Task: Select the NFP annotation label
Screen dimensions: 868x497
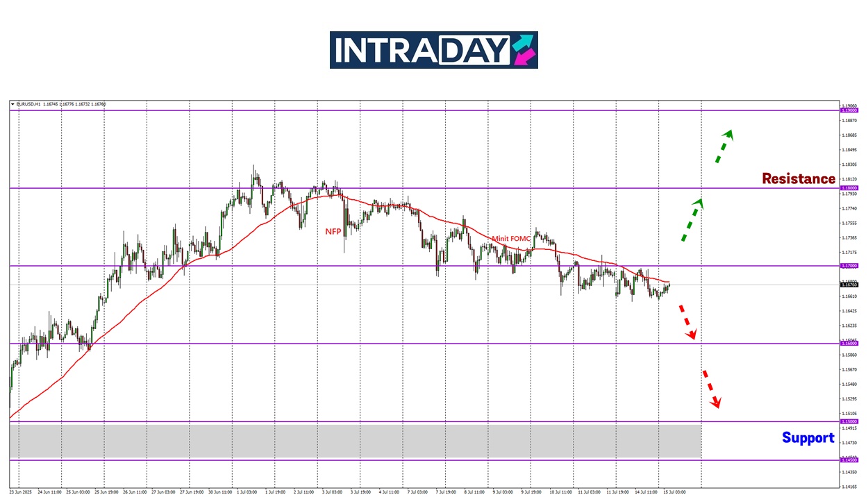Action: coord(333,231)
